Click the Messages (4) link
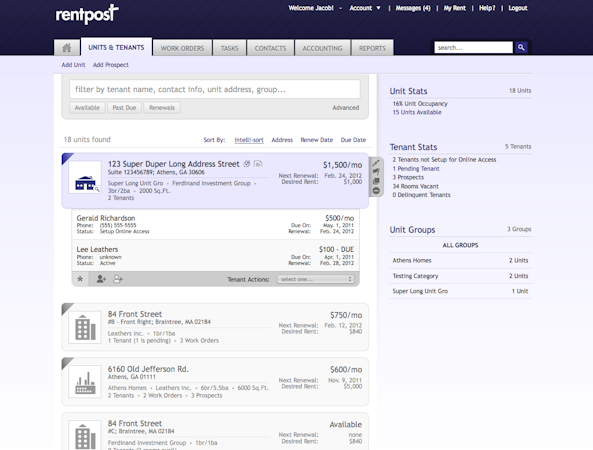Screen dimensions: 593x450 point(413,8)
